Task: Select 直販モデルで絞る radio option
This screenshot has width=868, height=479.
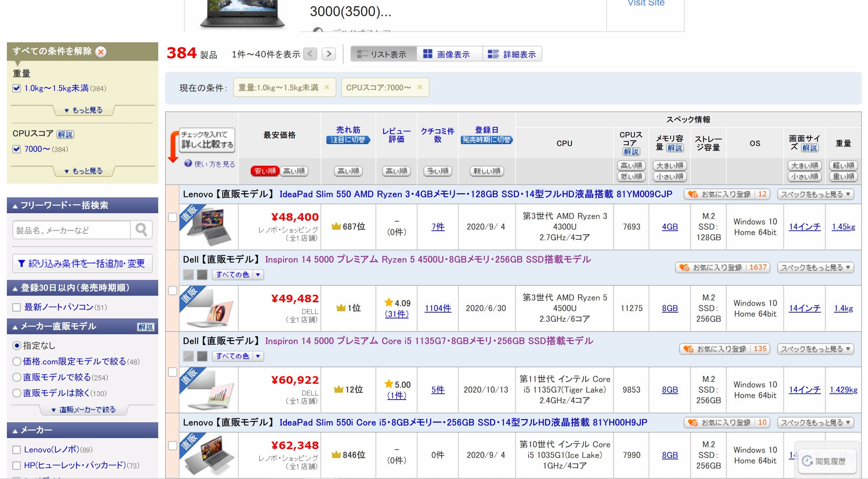Action: (x=17, y=377)
